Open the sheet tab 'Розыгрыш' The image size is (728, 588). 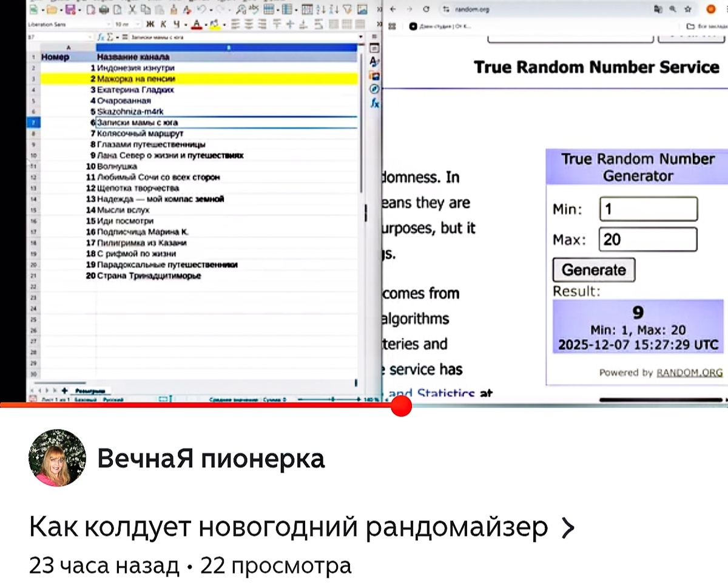90,391
